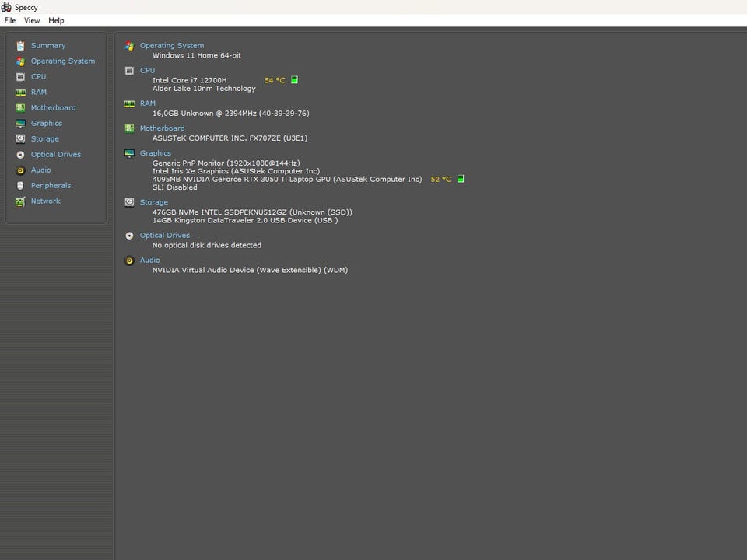Click the NVIDIA Virtual Audio Device line

pos(250,271)
